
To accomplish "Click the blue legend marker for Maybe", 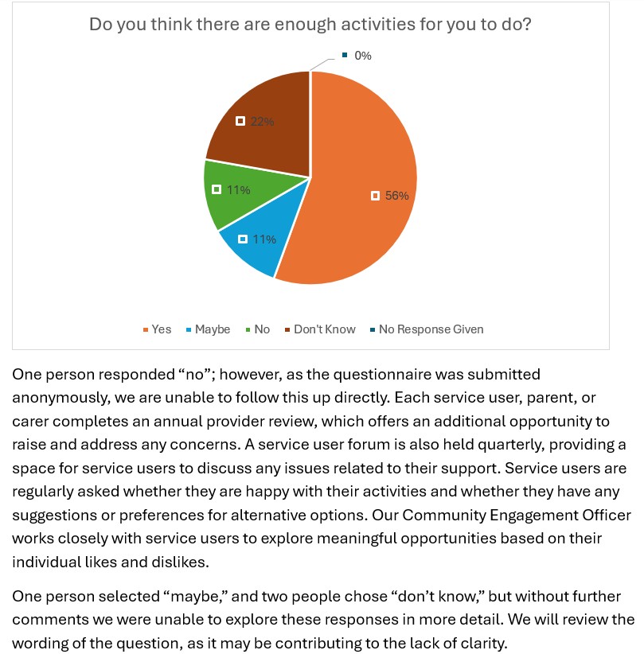I will [x=188, y=329].
